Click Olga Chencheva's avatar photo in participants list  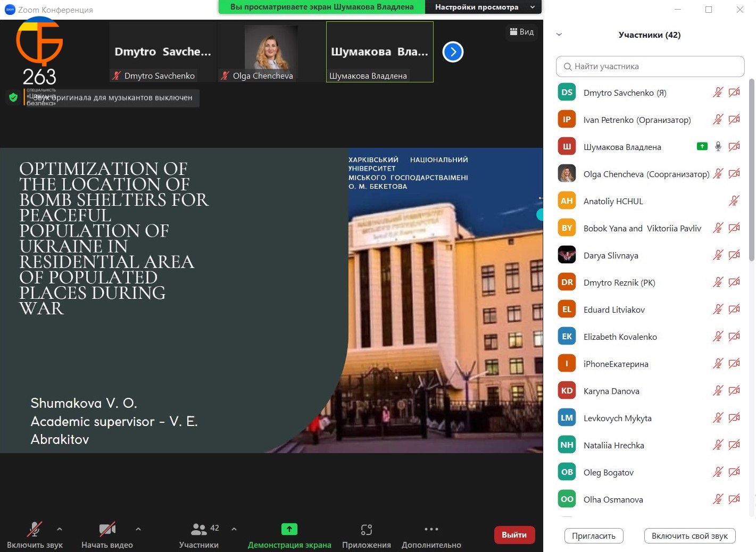(x=567, y=174)
